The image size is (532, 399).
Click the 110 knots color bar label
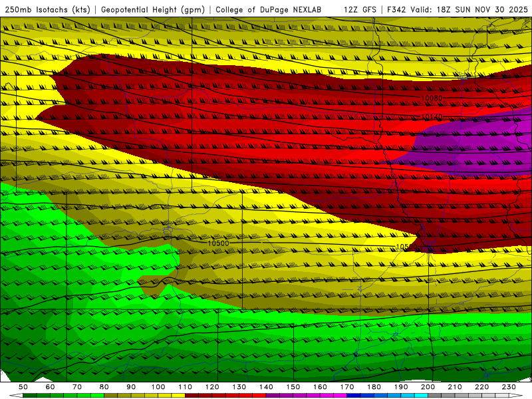pos(186,387)
